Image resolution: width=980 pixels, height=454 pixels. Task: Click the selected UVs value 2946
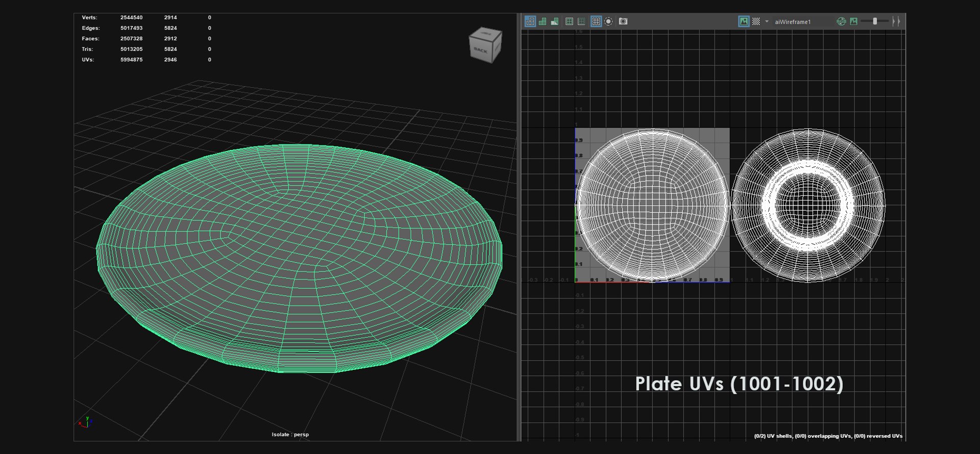tap(170, 60)
